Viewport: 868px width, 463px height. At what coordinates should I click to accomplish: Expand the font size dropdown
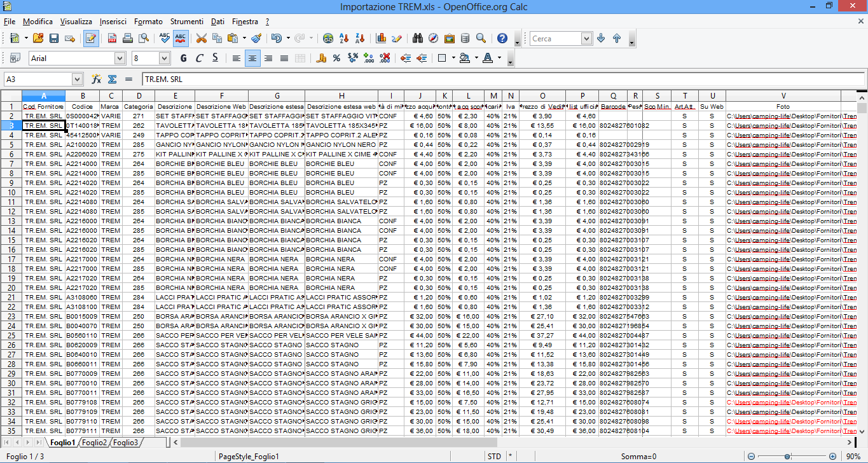[163, 59]
